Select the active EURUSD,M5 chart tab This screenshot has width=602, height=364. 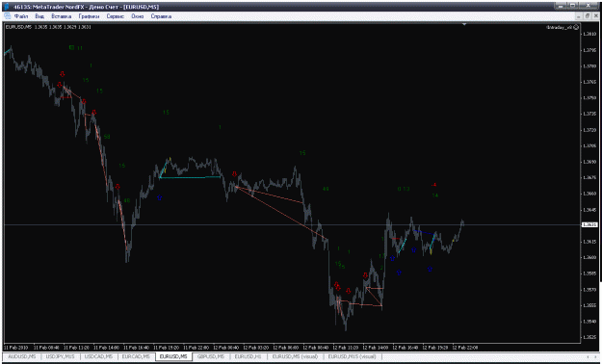(x=173, y=356)
